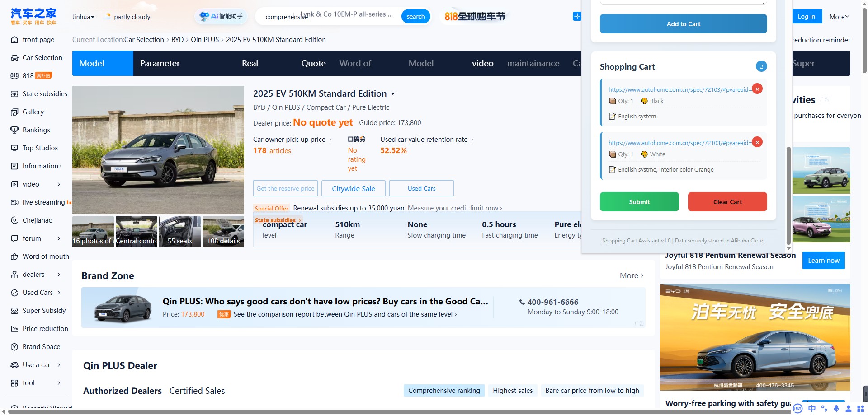Open front page home icon in sidebar
This screenshot has height=415, width=868.
pos(14,40)
